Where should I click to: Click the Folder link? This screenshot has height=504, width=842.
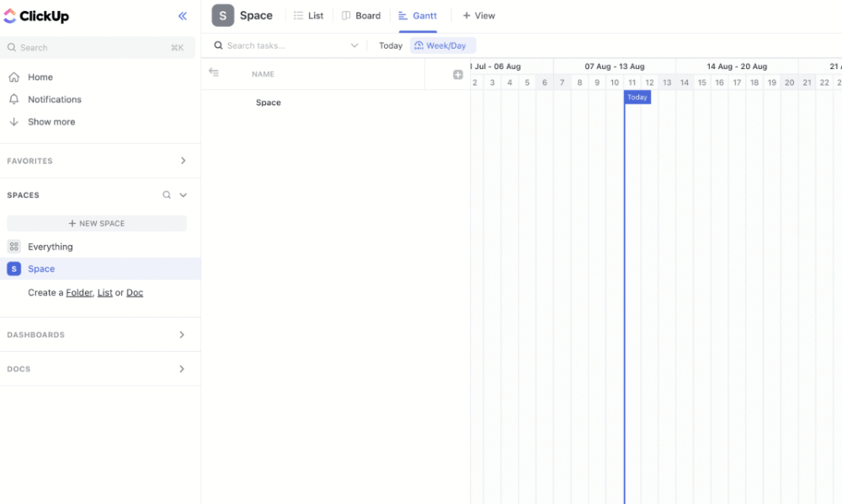[79, 293]
